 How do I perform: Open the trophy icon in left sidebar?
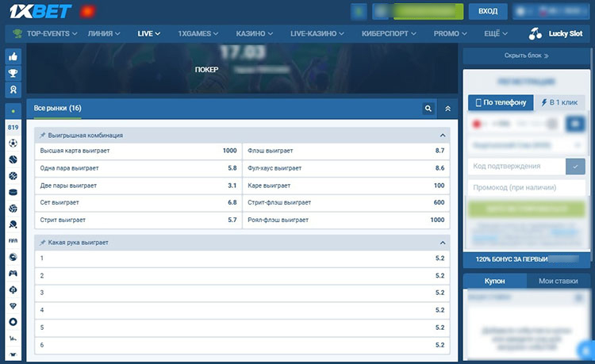(x=13, y=74)
